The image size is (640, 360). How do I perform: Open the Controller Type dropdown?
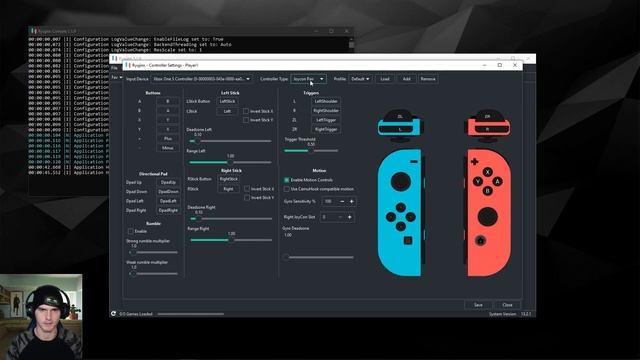pos(308,79)
